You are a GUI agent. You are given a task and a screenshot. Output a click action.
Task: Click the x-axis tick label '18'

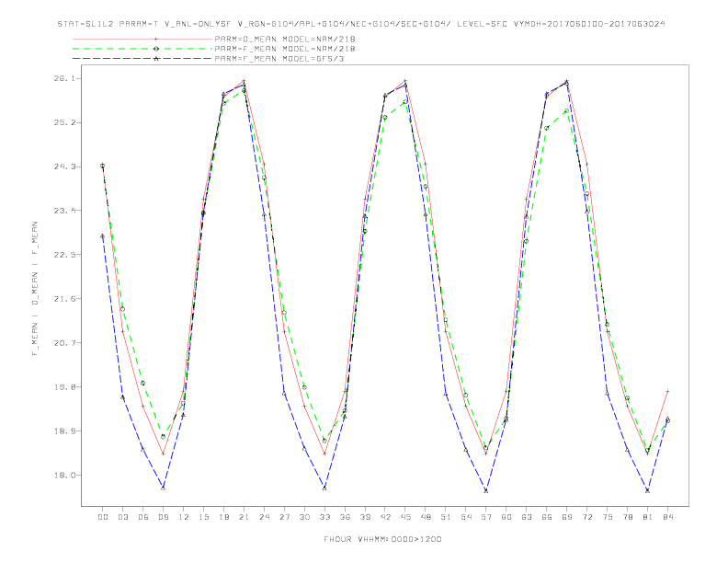(223, 517)
